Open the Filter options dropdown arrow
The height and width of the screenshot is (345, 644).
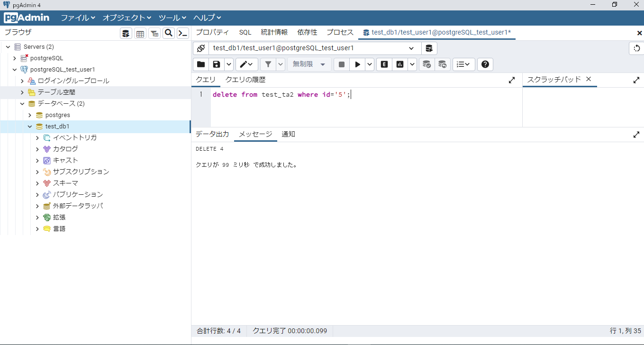tap(281, 64)
